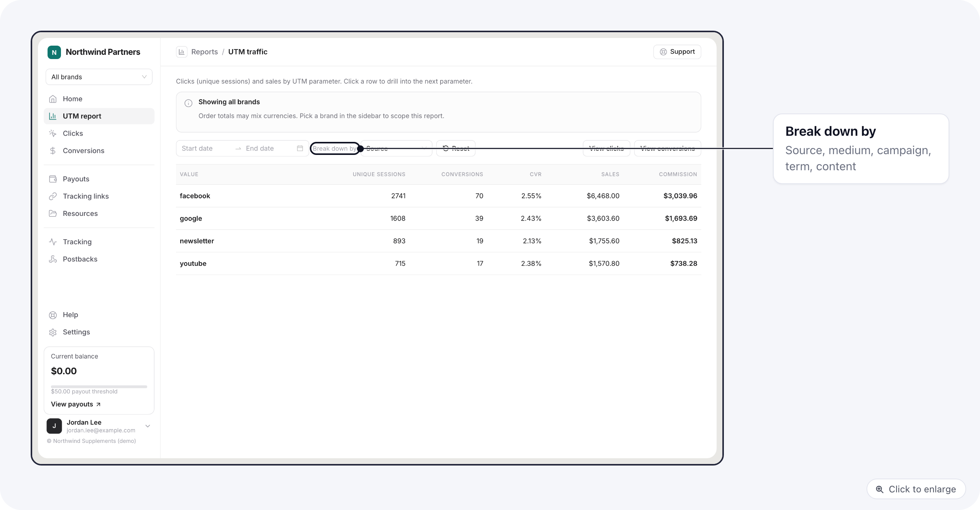Drill into the newsletter row

(x=438, y=241)
